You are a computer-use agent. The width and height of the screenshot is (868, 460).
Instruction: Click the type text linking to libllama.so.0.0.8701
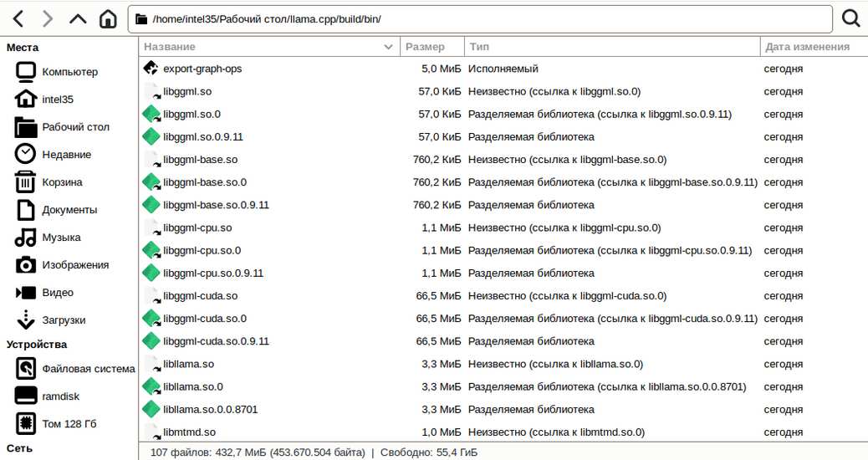click(x=607, y=386)
